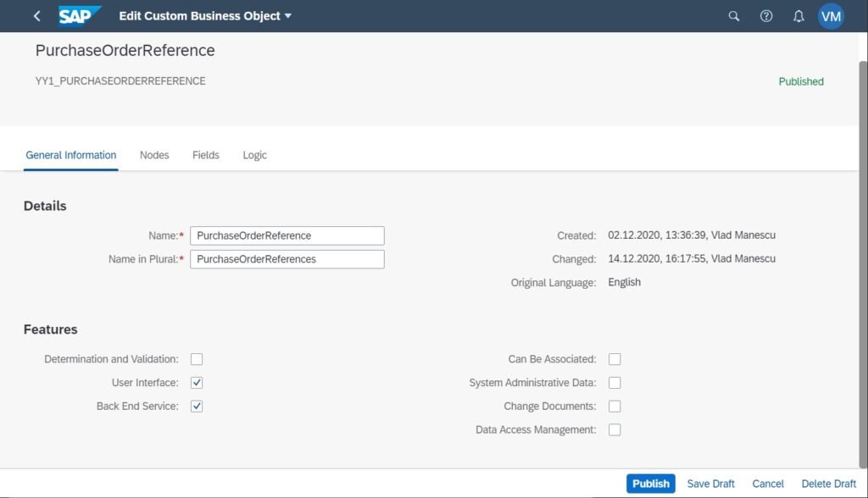Click the SAP logo
This screenshot has height=498, width=868.
tap(80, 16)
